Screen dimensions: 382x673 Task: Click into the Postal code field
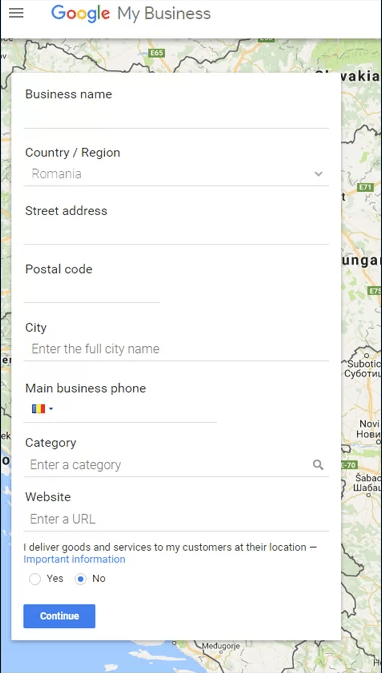pos(92,292)
